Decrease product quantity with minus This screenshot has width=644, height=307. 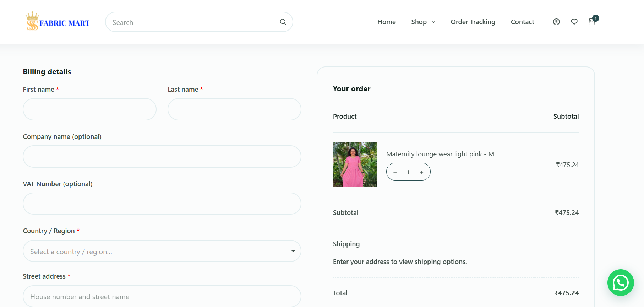[x=395, y=172]
